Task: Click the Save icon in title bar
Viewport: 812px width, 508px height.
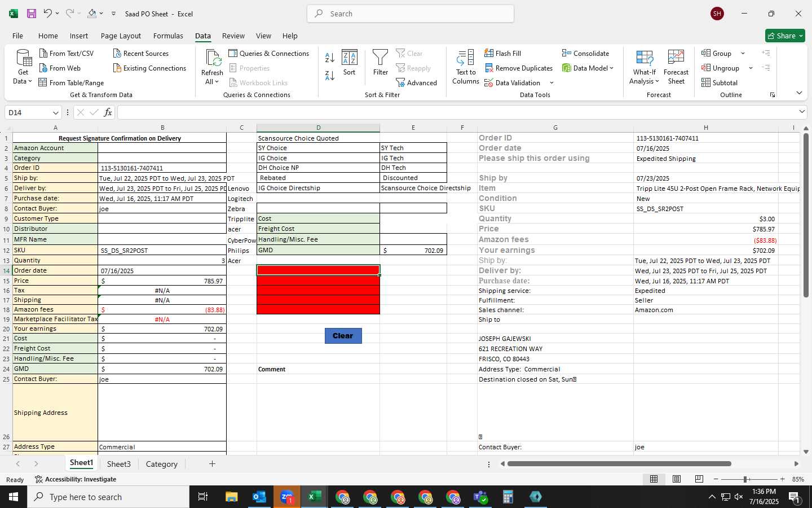Action: coord(32,14)
